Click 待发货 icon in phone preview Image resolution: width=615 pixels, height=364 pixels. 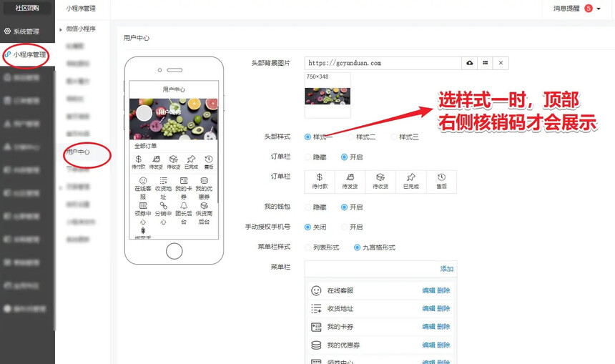click(156, 159)
